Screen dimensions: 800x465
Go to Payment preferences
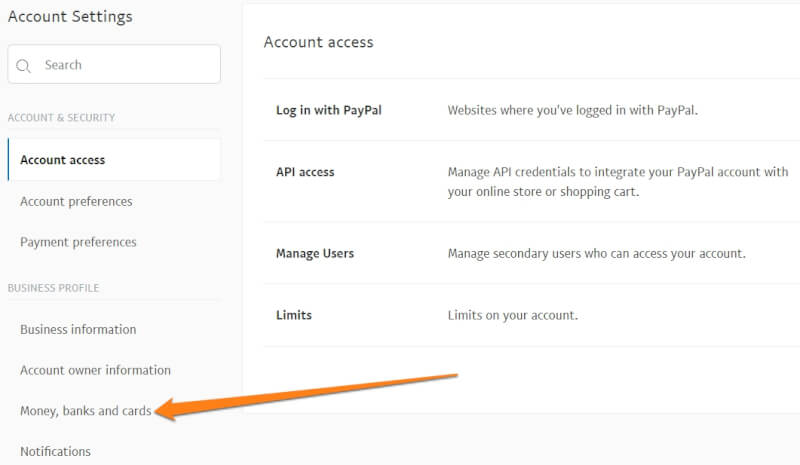pyautogui.click(x=78, y=242)
